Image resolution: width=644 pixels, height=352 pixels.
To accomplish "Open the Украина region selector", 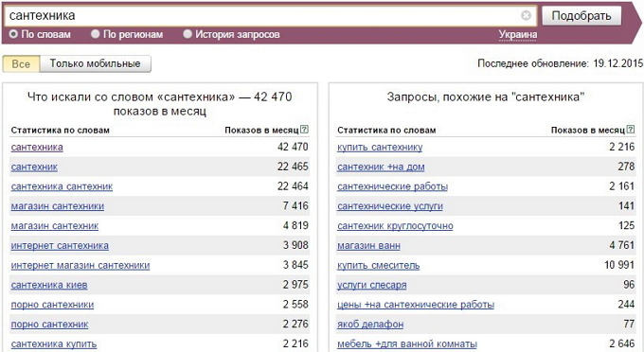I will pyautogui.click(x=518, y=34).
